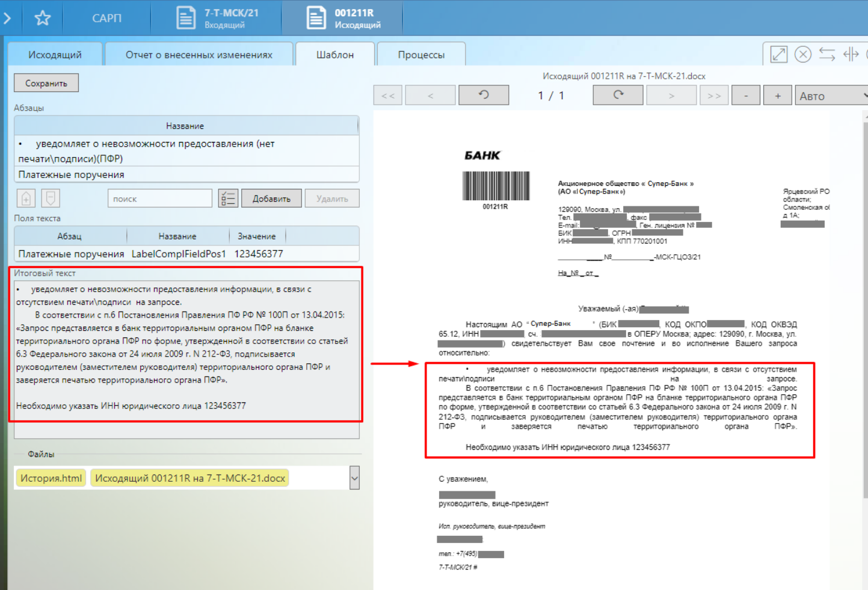Open the САРП top bar tab
The image size is (868, 590).
tap(106, 18)
